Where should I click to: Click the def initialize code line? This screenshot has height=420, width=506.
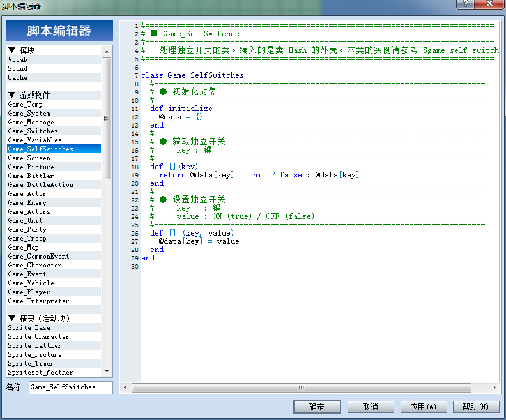coord(181,109)
